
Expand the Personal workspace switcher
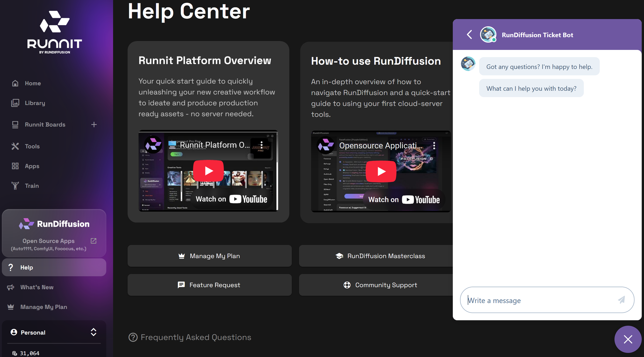tap(93, 332)
